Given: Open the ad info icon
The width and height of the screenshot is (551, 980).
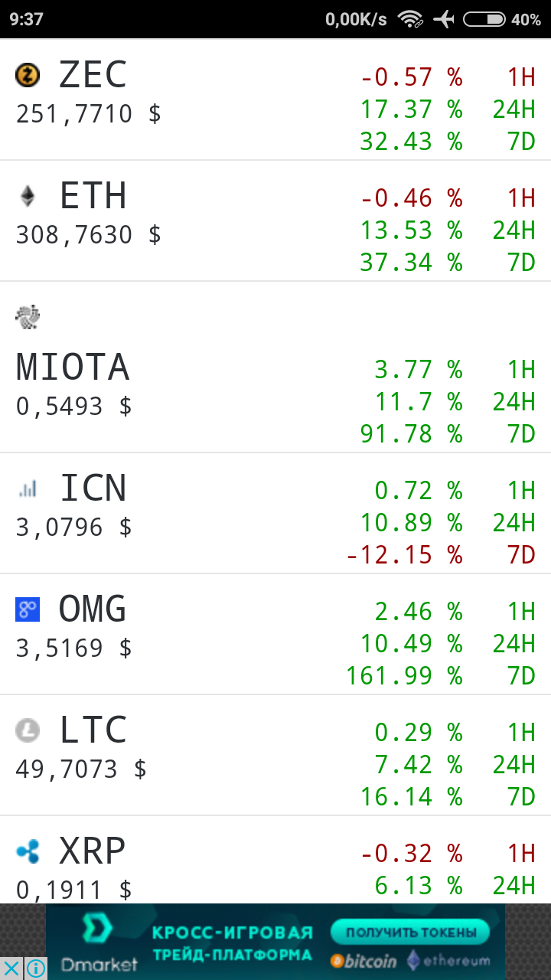Looking at the screenshot, I should 35,969.
